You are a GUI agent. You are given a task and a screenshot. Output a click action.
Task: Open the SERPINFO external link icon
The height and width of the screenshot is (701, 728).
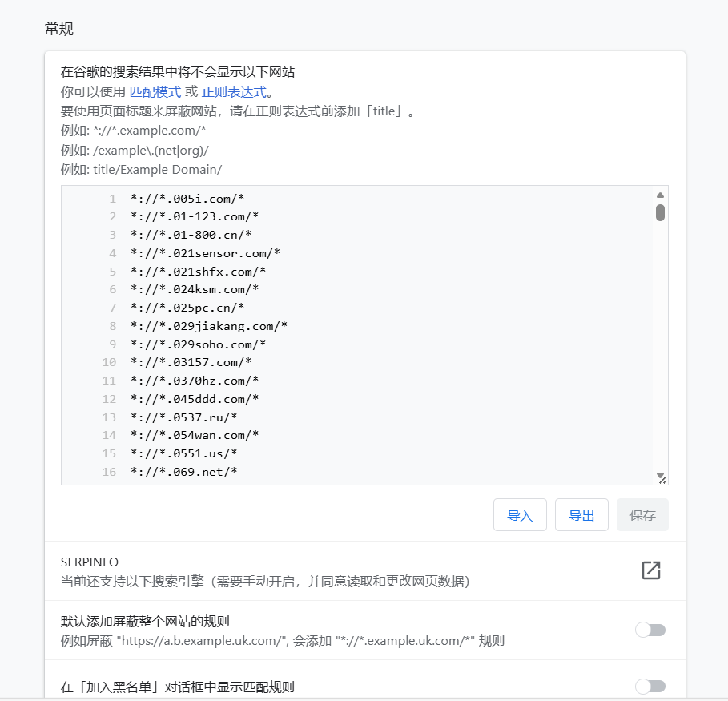pyautogui.click(x=650, y=570)
